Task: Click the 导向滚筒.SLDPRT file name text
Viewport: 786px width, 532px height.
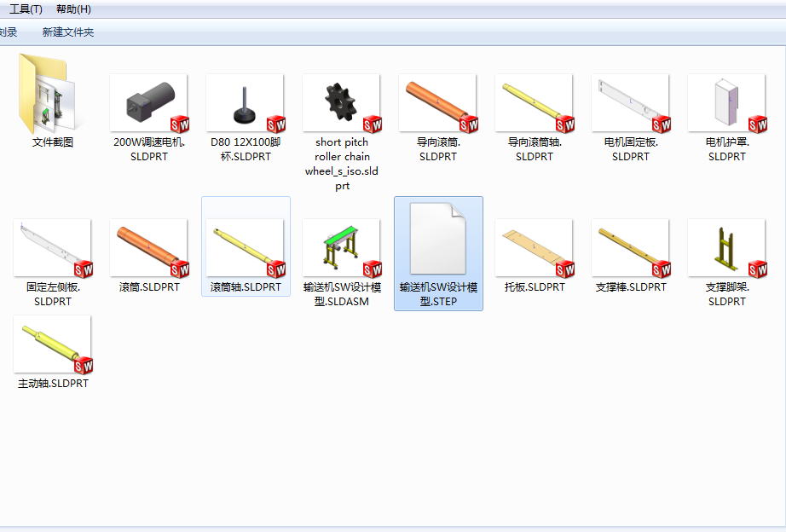Action: [x=437, y=149]
